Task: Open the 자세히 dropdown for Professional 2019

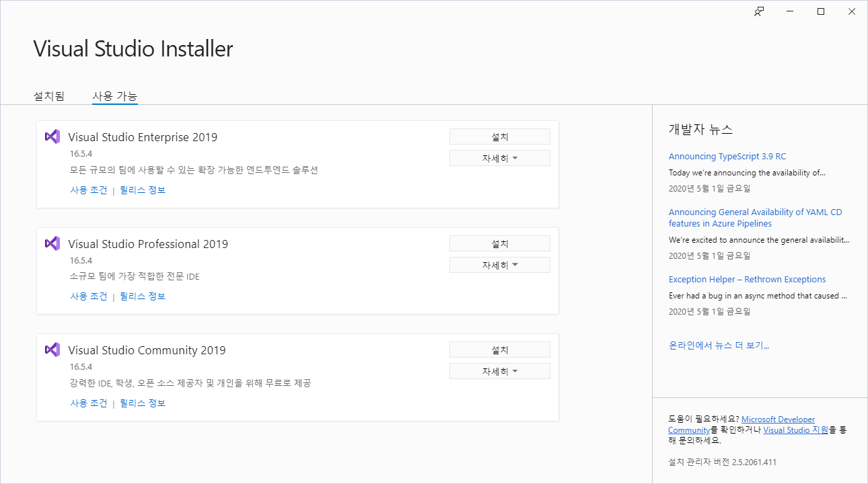Action: [499, 265]
